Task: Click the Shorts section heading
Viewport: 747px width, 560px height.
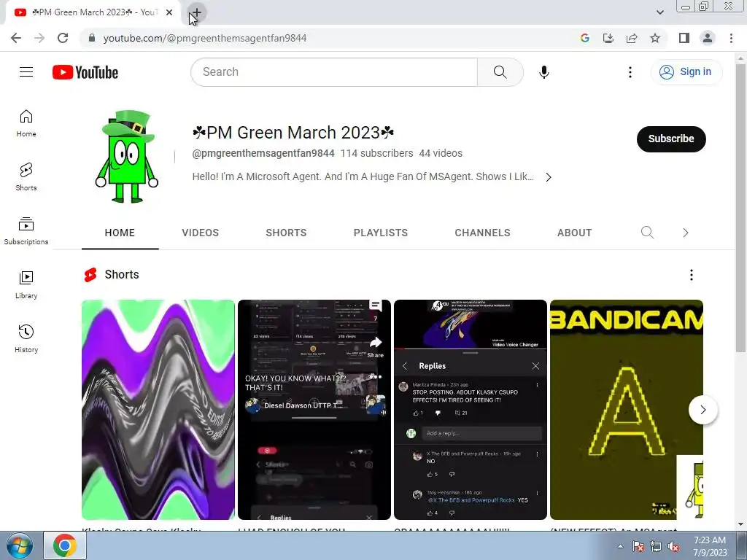Action: coord(122,275)
